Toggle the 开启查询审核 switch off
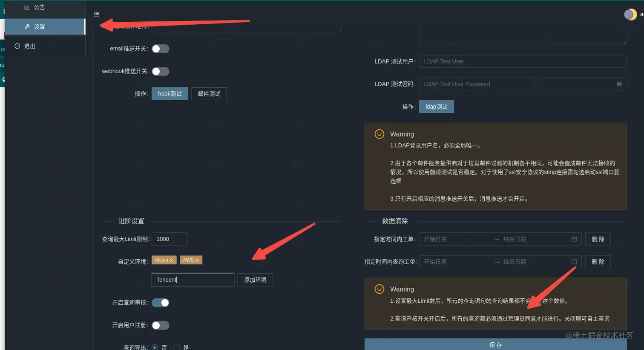 click(161, 303)
